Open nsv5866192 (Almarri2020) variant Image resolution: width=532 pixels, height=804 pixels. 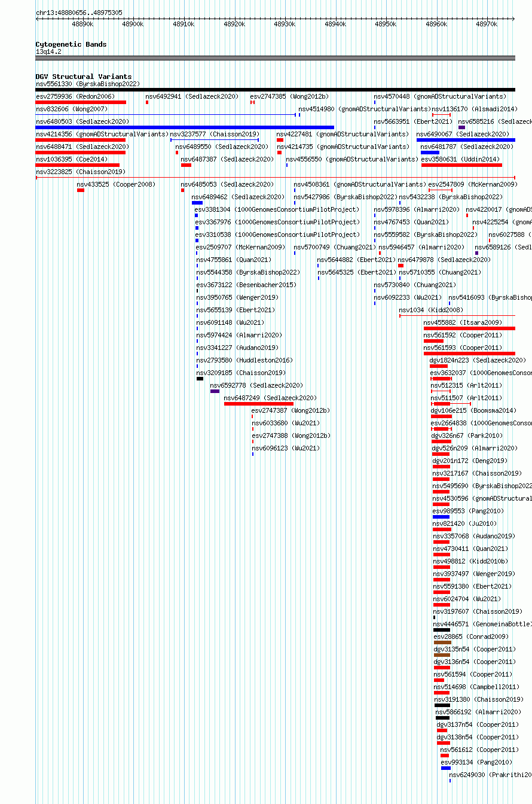(479, 712)
